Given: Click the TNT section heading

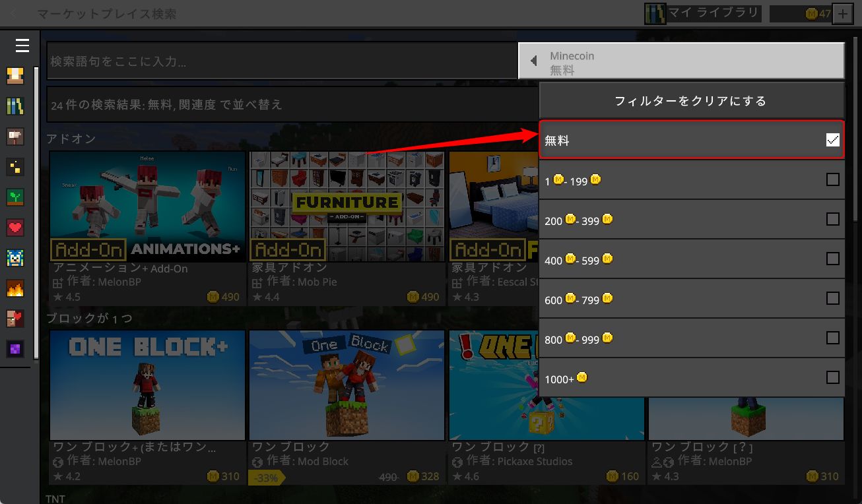Looking at the screenshot, I should click(x=55, y=499).
